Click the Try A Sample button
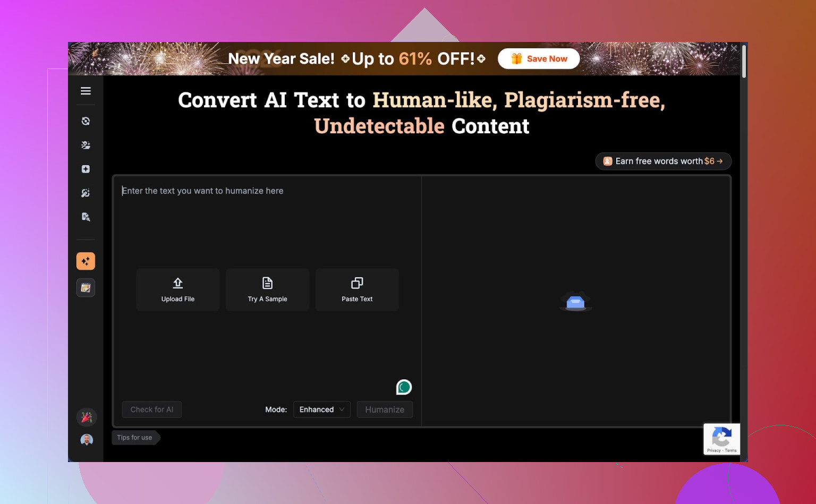Viewport: 816px width, 504px height. pos(267,290)
